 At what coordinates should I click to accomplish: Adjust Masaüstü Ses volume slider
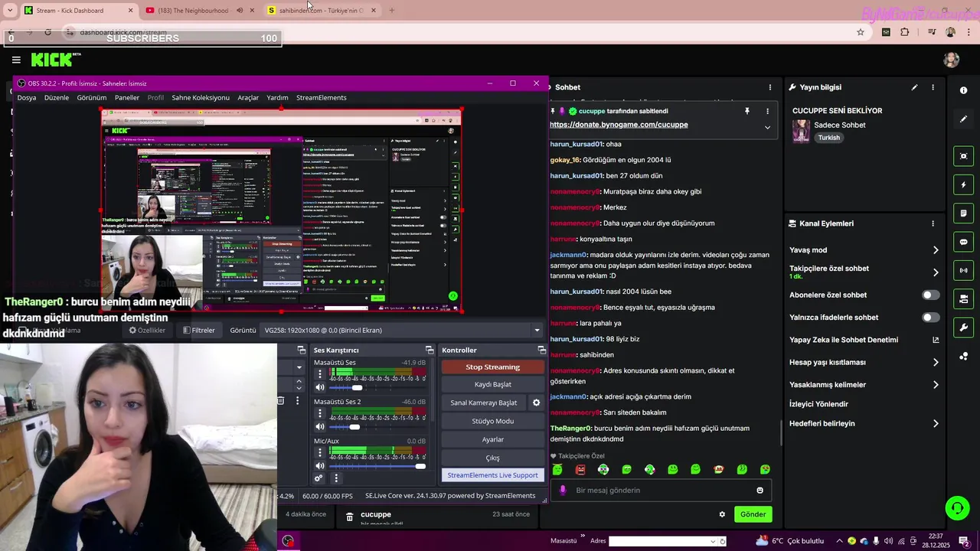(377, 387)
